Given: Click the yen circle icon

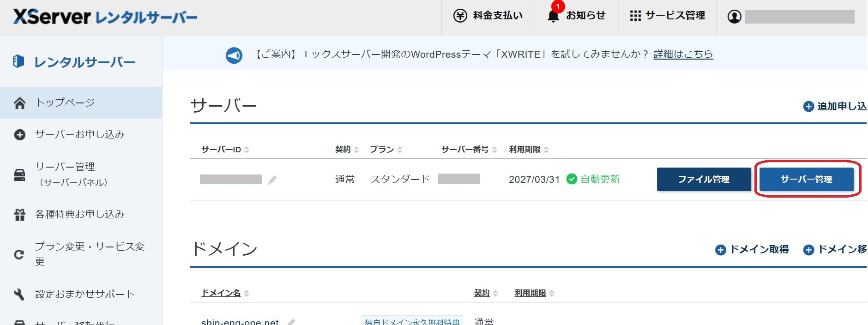Looking at the screenshot, I should 460,16.
